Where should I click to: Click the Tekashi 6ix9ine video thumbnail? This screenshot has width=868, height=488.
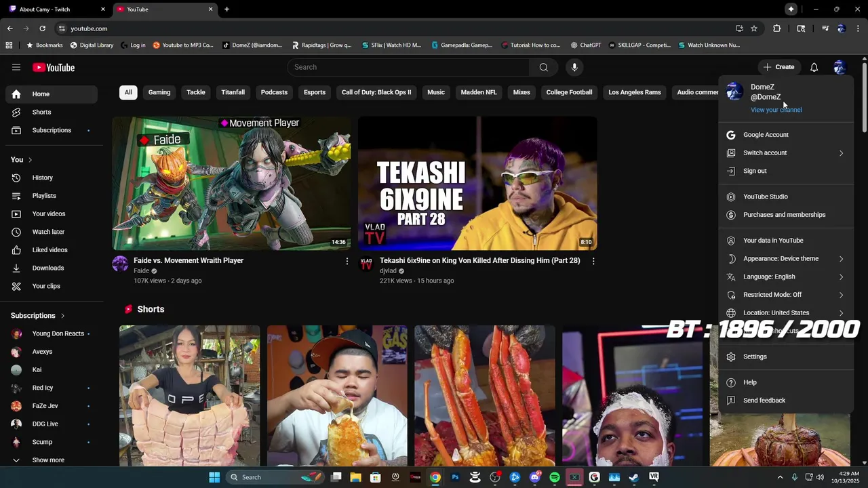[477, 183]
